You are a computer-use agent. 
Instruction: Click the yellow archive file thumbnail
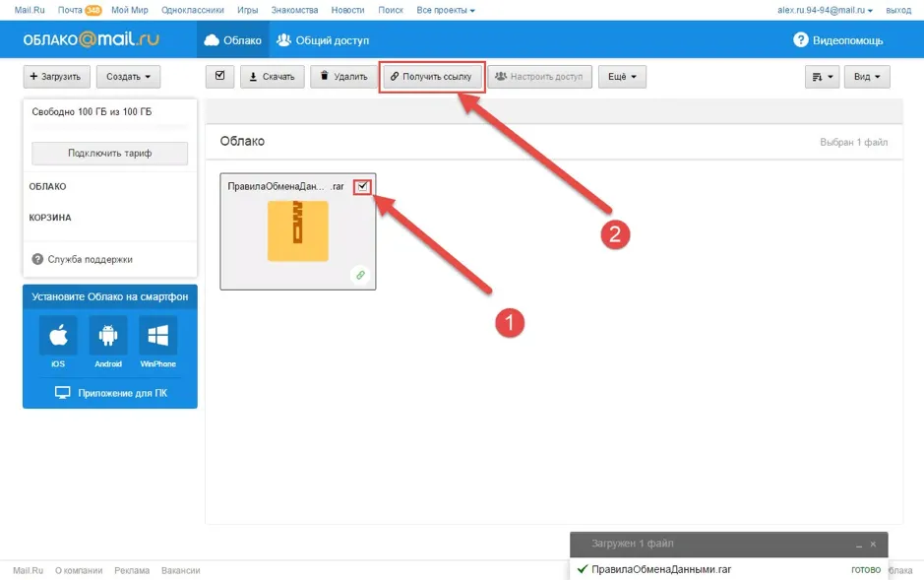pyautogui.click(x=297, y=231)
